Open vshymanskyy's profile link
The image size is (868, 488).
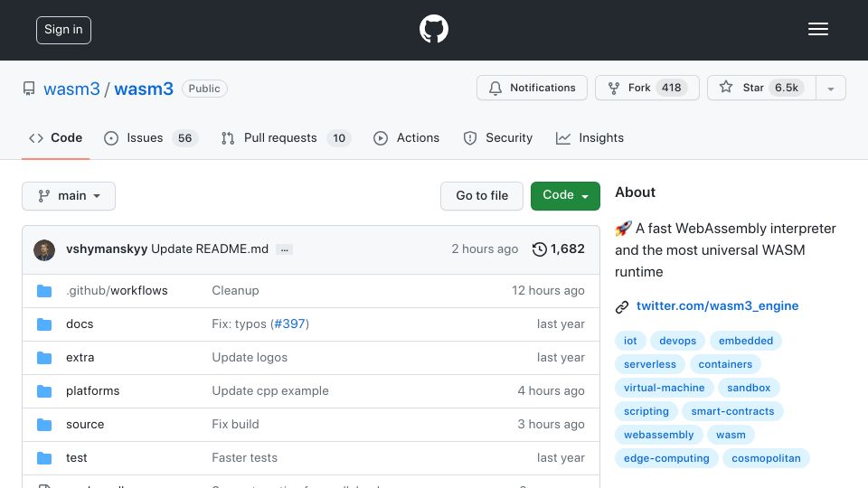point(107,249)
